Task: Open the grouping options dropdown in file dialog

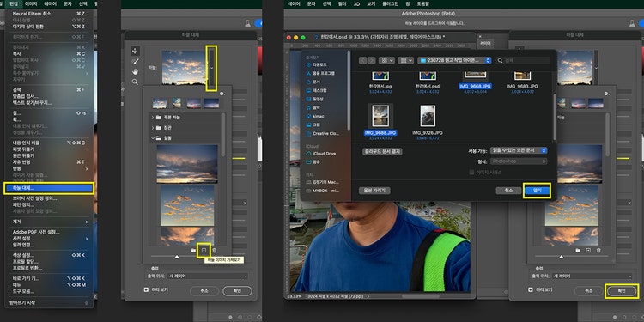Action: (407, 60)
